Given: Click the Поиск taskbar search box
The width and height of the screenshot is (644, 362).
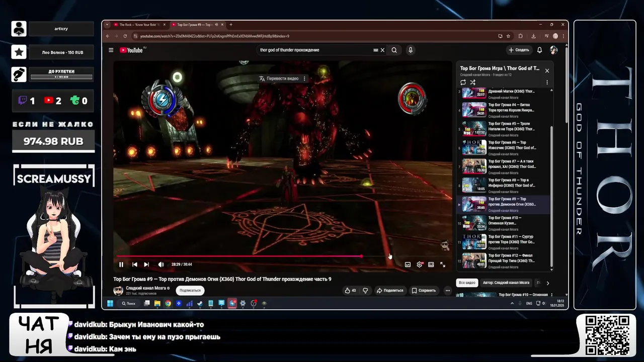Looking at the screenshot, I should pos(129,303).
